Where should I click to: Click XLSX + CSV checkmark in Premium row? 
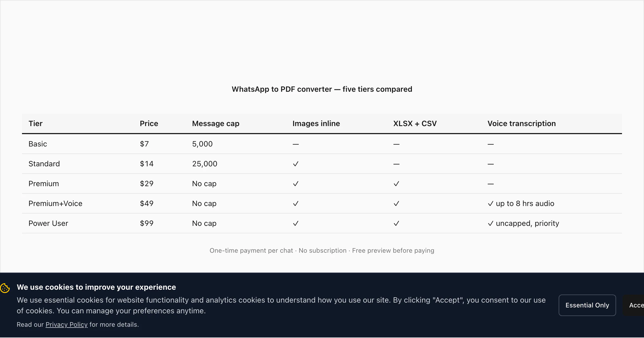pos(396,184)
